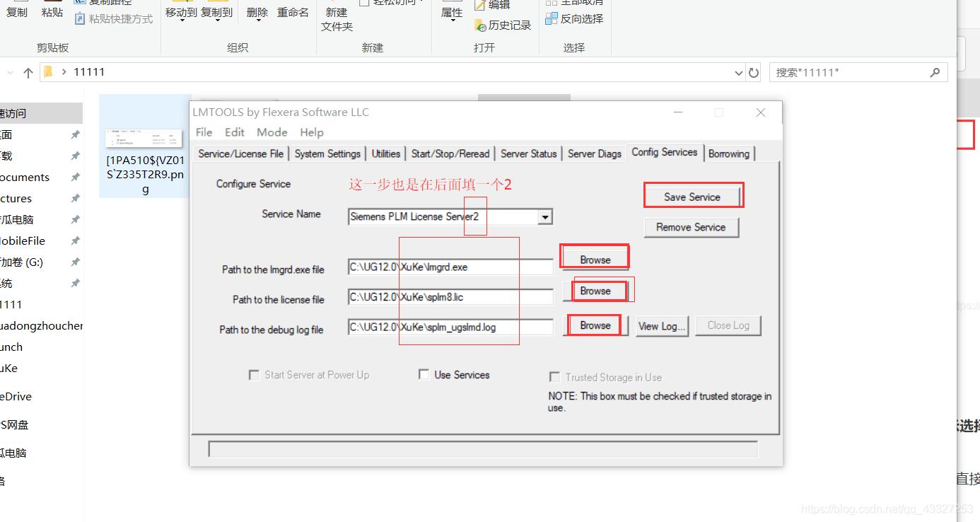The height and width of the screenshot is (522, 980).
Task: Click 重命名 in the Explorer ribbon
Action: tap(293, 12)
